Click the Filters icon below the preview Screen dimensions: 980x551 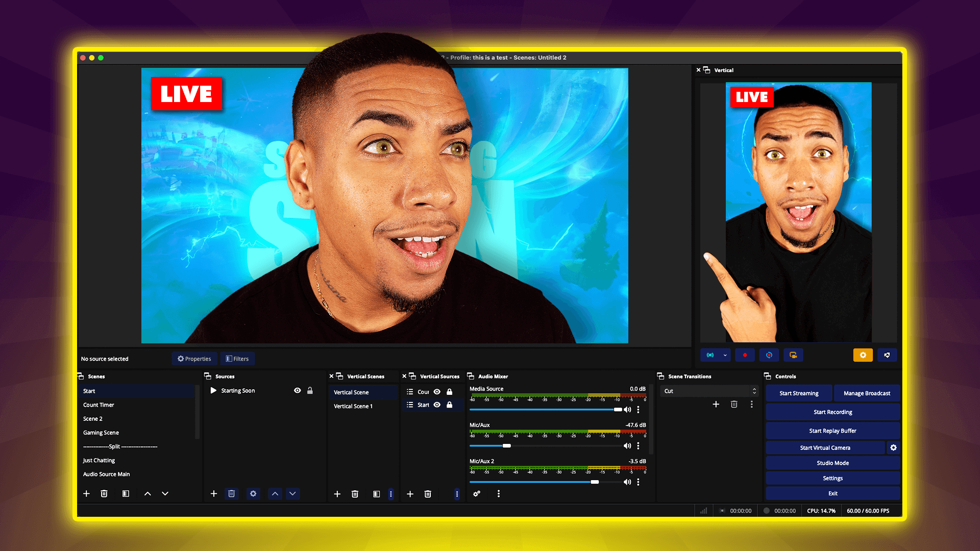point(237,358)
